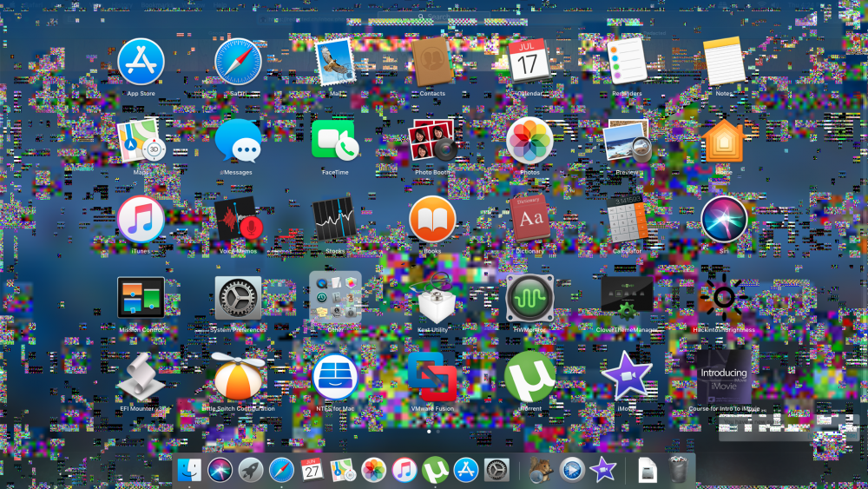
Task: Open the blue play-button app in Dock
Action: pos(572,470)
